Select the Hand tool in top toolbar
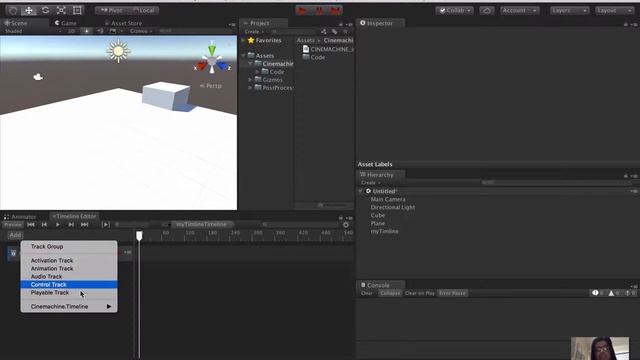This screenshot has height=360, width=640. click(13, 10)
